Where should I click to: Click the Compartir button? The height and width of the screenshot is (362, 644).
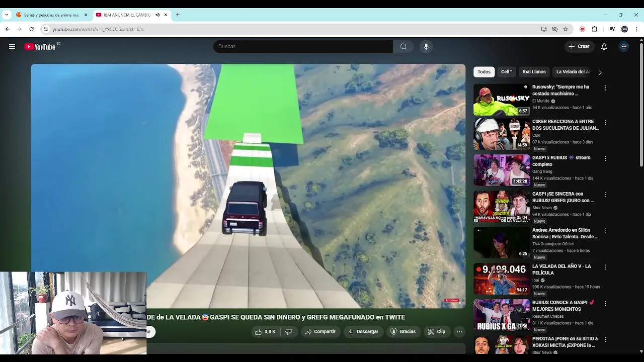pos(320,332)
